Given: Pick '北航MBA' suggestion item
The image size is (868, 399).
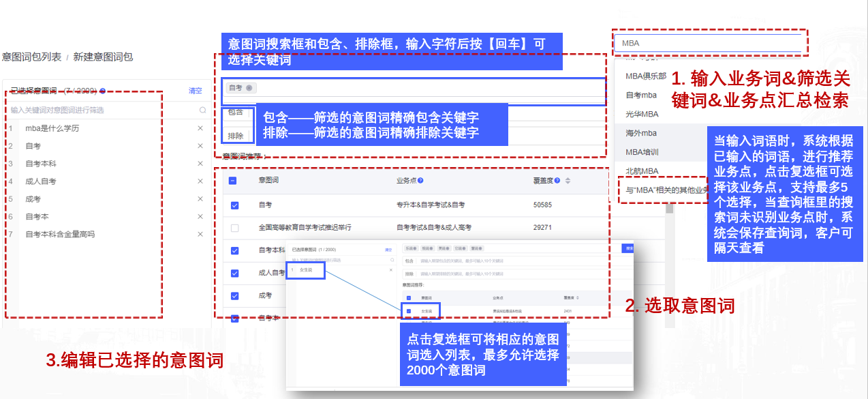Looking at the screenshot, I should (x=642, y=171).
